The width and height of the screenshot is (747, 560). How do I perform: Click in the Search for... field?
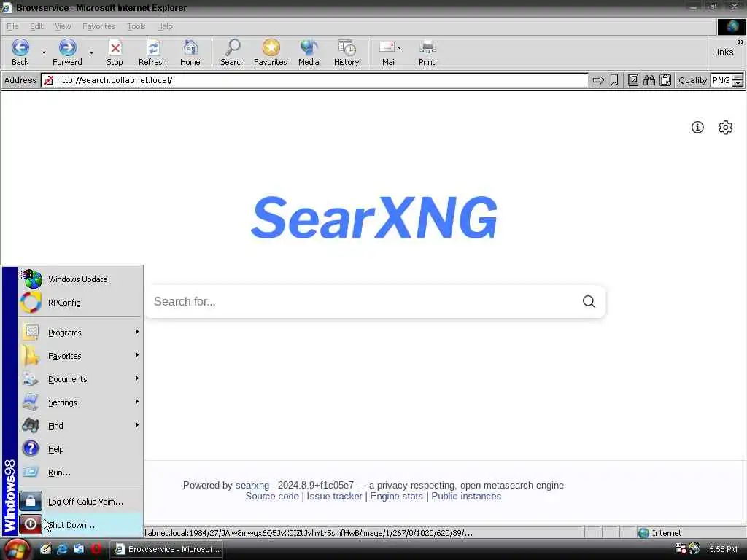(x=362, y=301)
